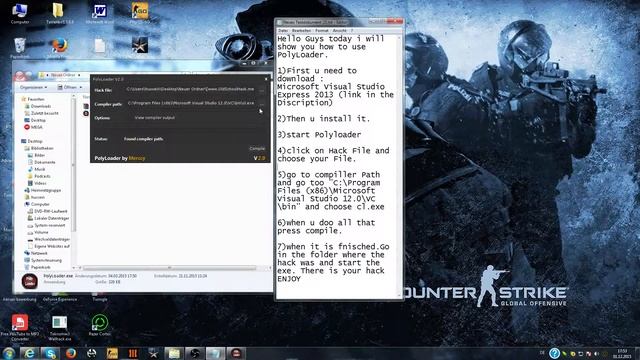This screenshot has width=640, height=360.
Task: Browse for Compiler path in PolyLoader
Action: 261,104
